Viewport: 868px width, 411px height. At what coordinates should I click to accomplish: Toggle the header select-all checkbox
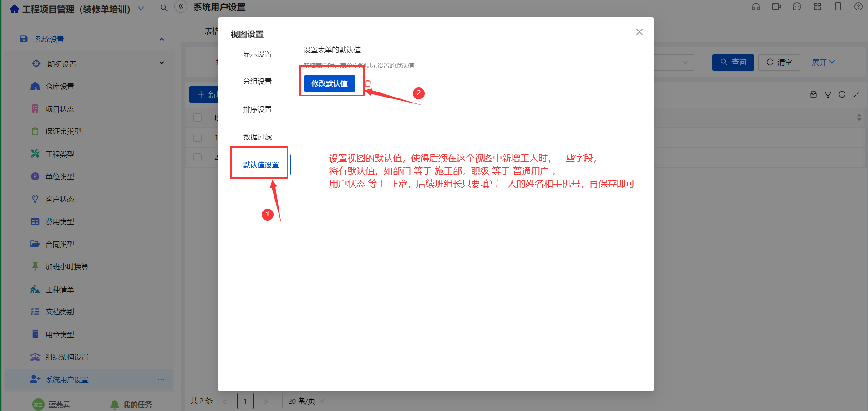click(198, 118)
